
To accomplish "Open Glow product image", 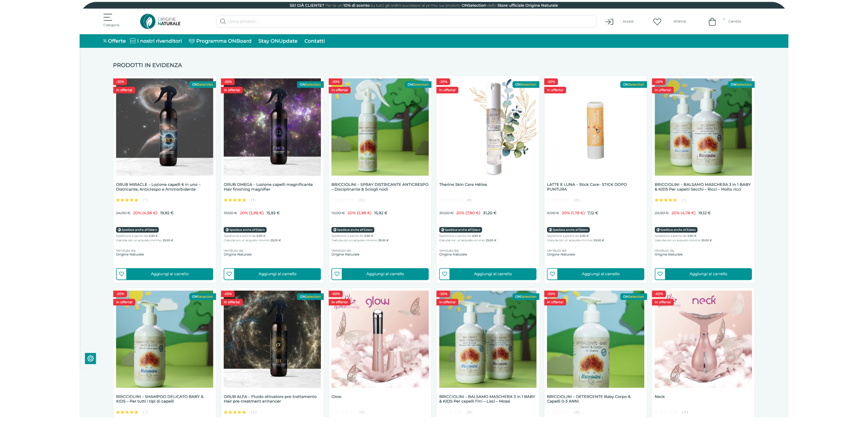I will pos(380,339).
